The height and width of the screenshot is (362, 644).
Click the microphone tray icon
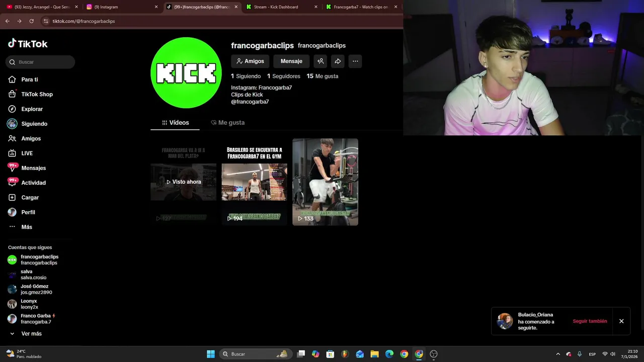pyautogui.click(x=580, y=354)
